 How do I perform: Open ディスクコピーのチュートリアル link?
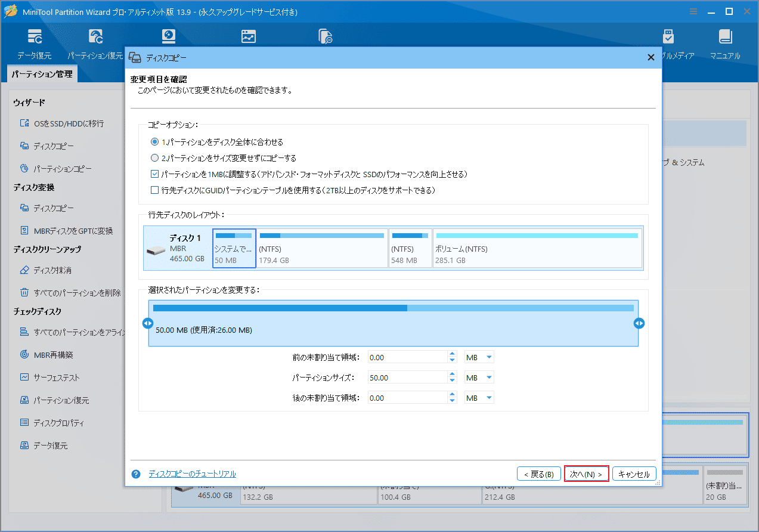pos(192,474)
